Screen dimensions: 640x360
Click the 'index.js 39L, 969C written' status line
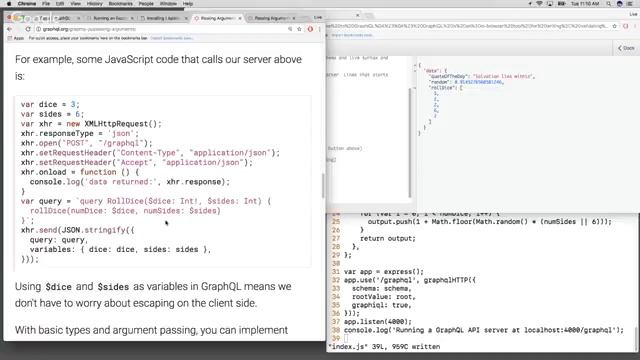(x=384, y=347)
